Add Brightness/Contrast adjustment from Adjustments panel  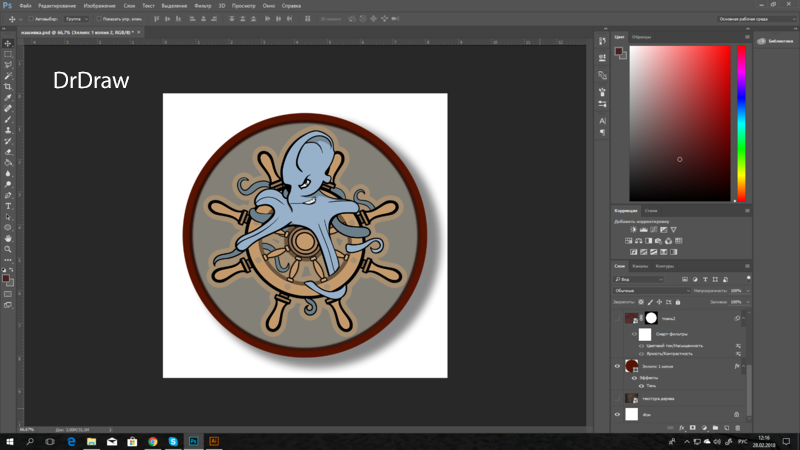tap(633, 230)
